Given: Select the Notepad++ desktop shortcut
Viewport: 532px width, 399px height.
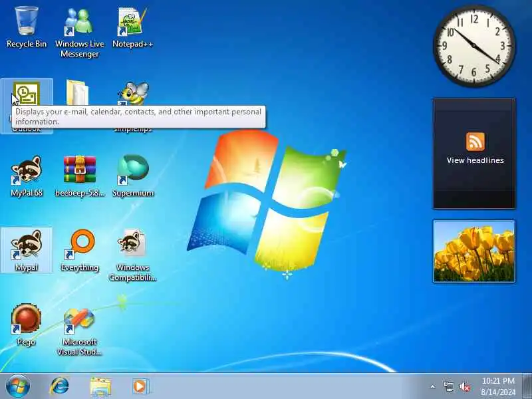Looking at the screenshot, I should click(132, 27).
